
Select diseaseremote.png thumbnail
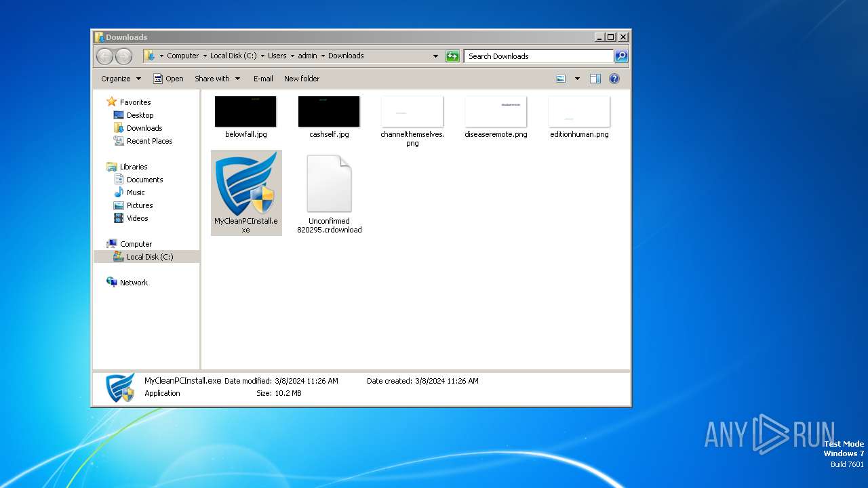[x=496, y=112]
